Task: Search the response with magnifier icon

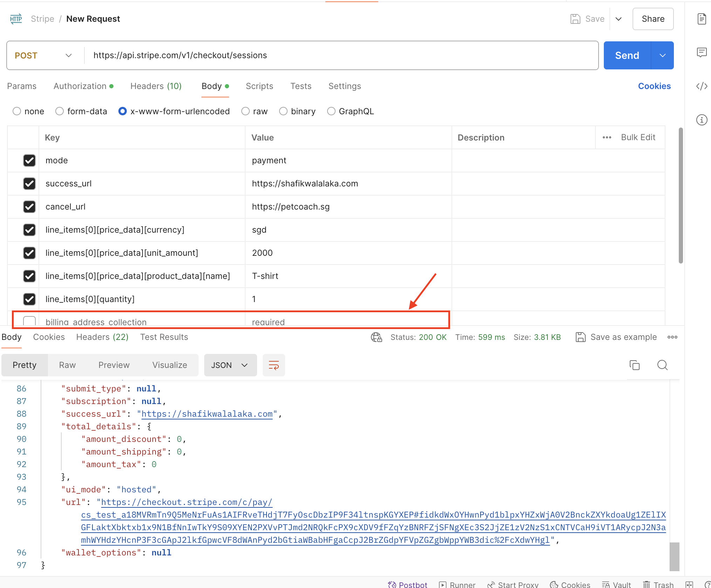Action: point(662,365)
